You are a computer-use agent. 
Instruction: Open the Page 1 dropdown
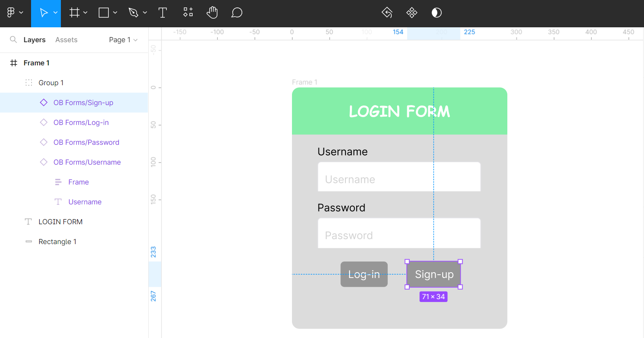coord(123,40)
